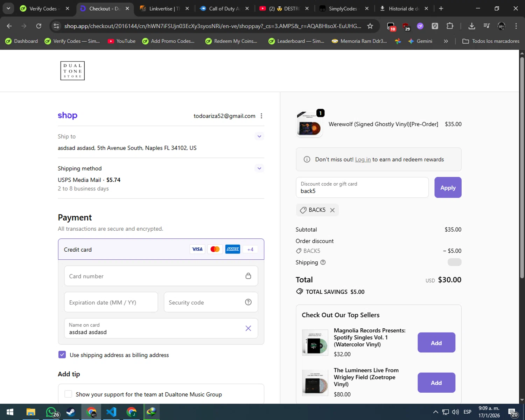This screenshot has height=420, width=525.
Task: Show the +4 additional card types
Action: point(250,249)
